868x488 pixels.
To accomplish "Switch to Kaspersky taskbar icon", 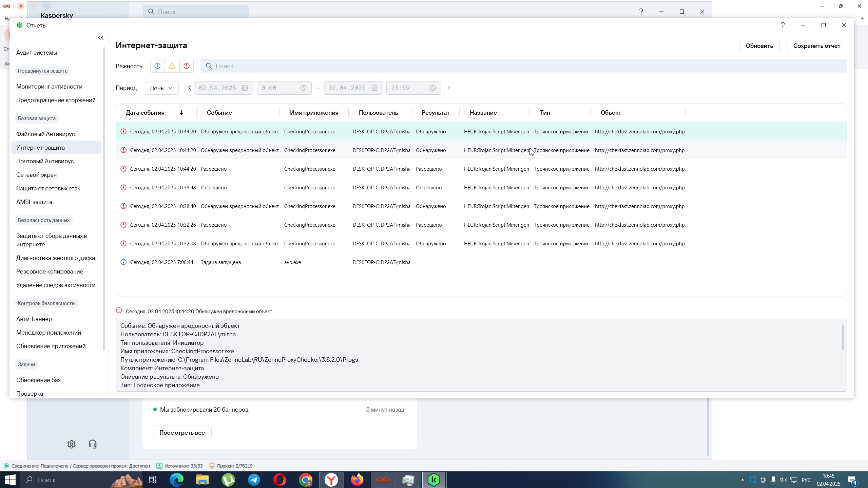I will click(434, 480).
